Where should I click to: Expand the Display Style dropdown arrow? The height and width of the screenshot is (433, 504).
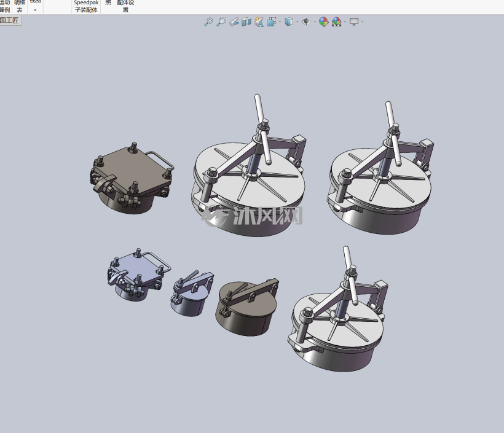click(297, 22)
